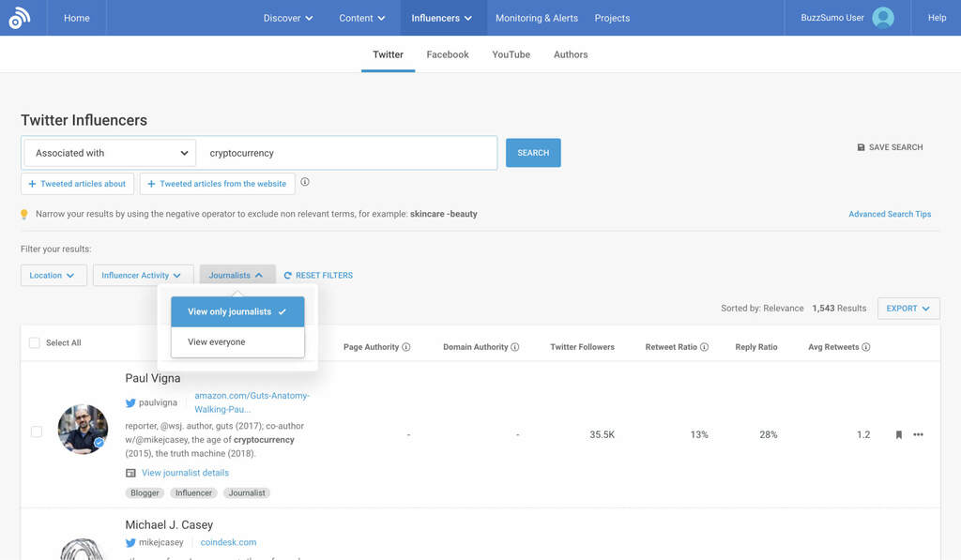Click the BuzzSumo logo

coord(21,17)
